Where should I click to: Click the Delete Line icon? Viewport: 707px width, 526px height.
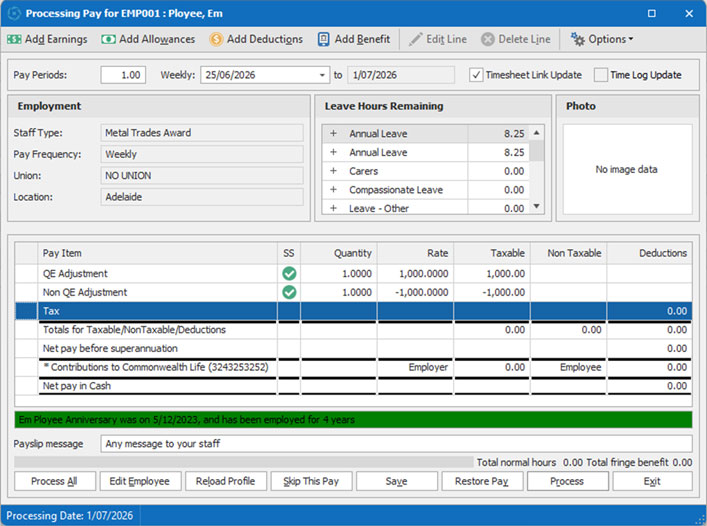click(487, 40)
